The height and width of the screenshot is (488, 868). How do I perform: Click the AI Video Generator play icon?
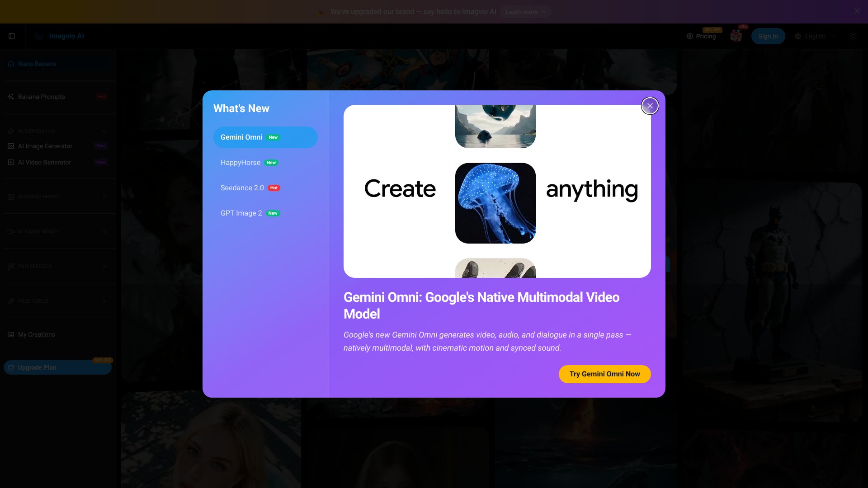click(11, 162)
